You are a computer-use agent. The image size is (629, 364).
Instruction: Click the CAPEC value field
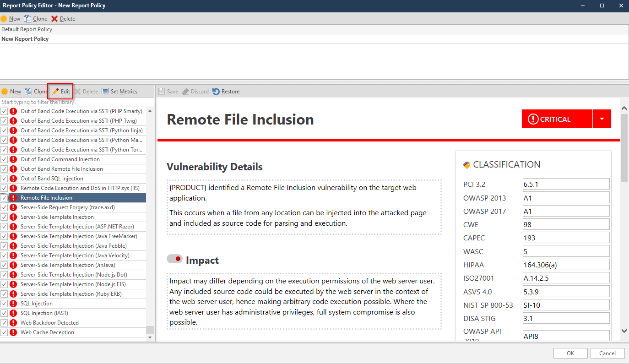coord(566,238)
